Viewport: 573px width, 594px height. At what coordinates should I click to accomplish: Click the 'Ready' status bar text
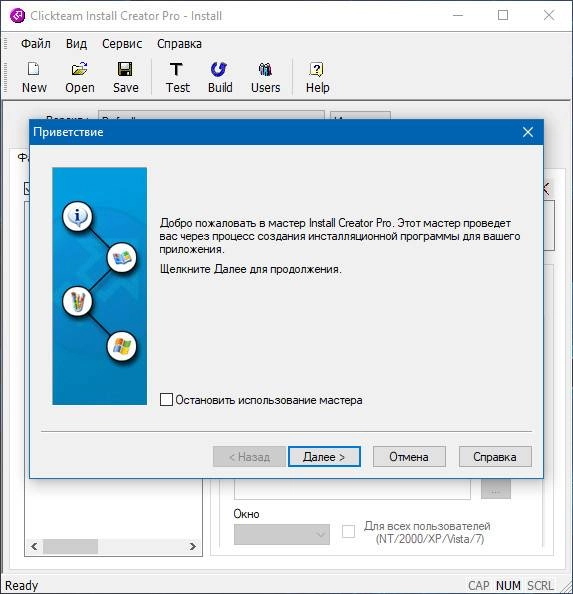[x=22, y=585]
